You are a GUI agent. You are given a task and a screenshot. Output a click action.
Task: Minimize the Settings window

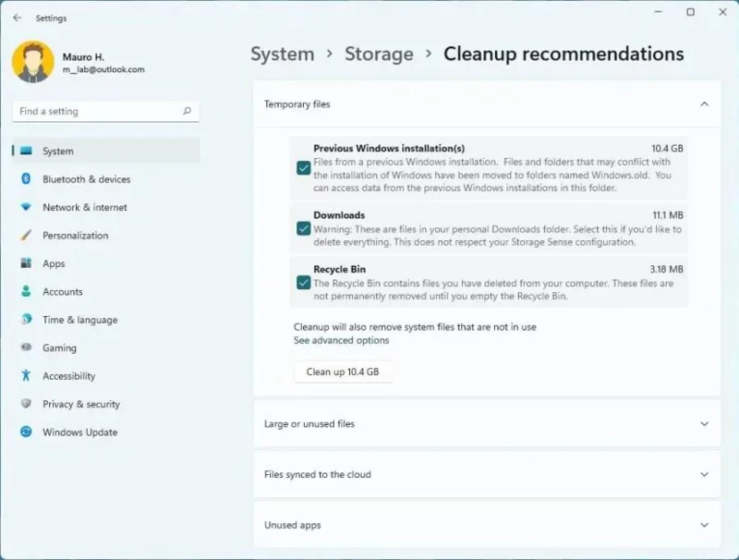658,12
